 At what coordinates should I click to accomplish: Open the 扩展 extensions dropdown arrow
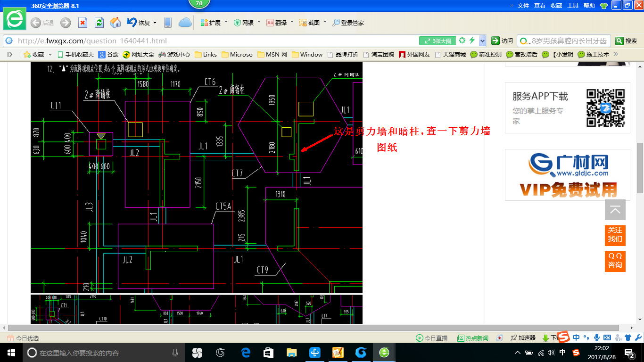pos(226,23)
